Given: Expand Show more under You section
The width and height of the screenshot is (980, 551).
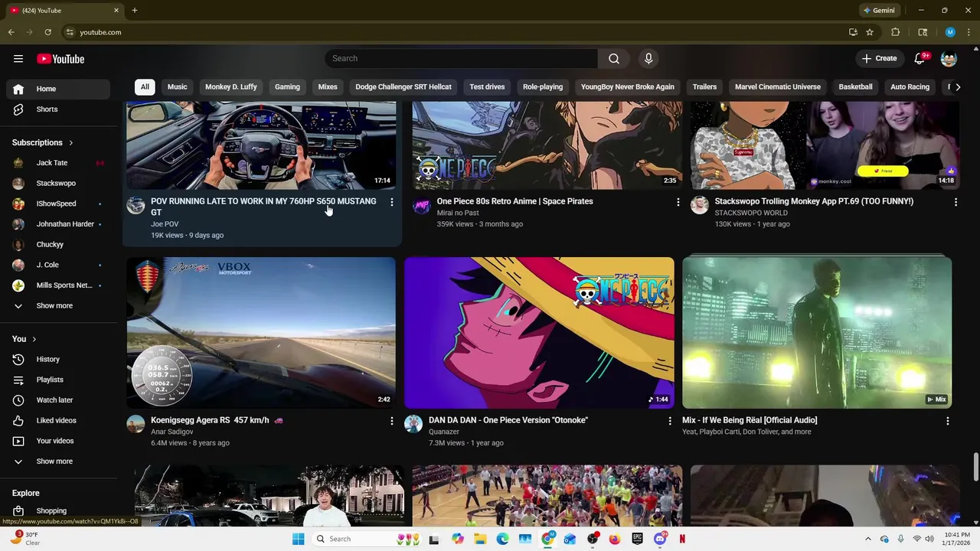Looking at the screenshot, I should 58,461.
